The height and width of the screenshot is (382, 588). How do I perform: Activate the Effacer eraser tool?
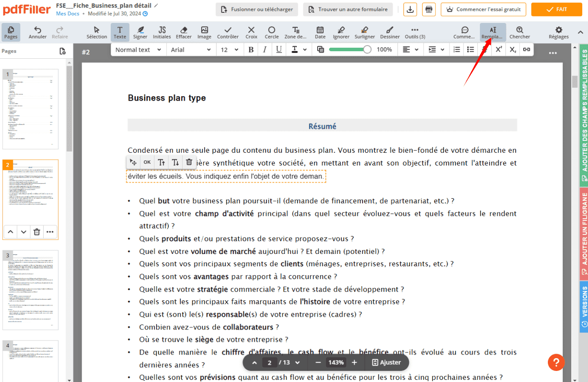point(184,32)
